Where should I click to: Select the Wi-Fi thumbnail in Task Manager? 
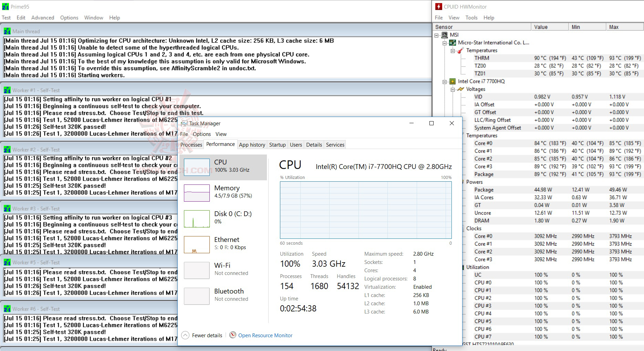[197, 270]
